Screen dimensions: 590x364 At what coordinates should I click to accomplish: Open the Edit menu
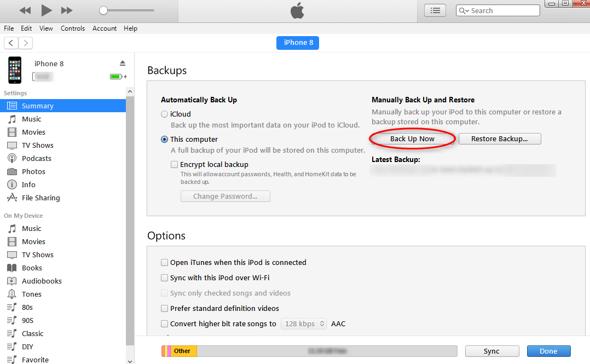[x=26, y=28]
